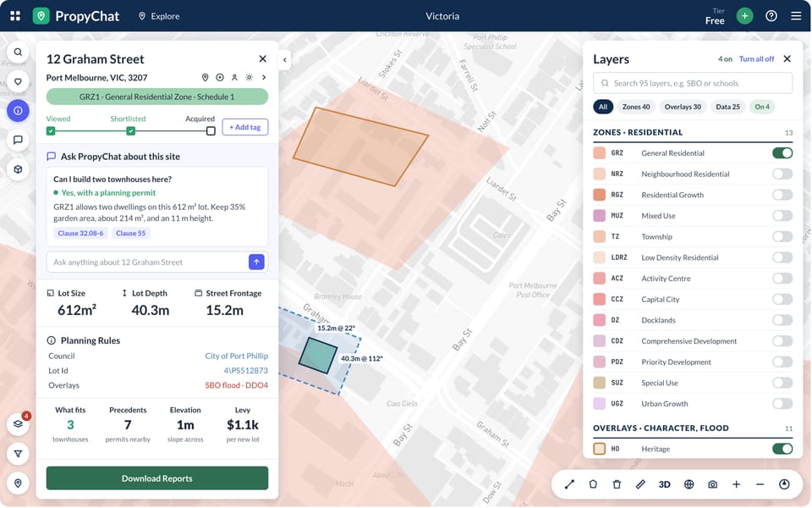Open the chat sidebar icon

pos(18,140)
